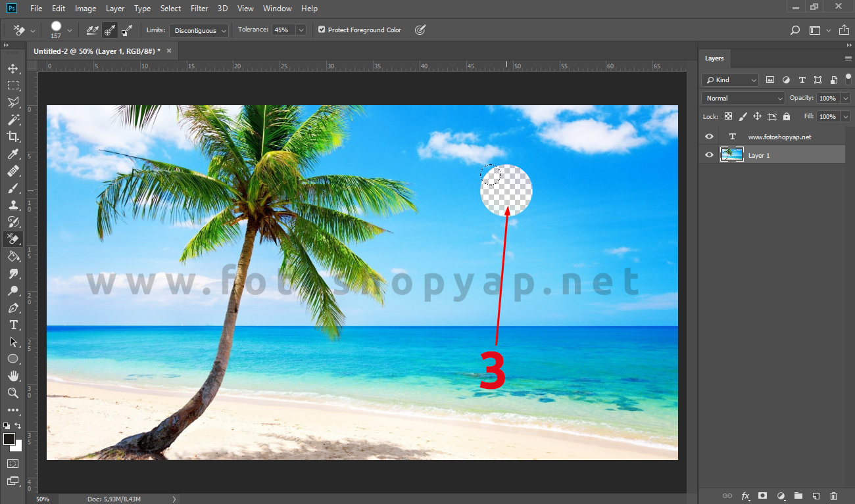Open the Limits Discontiguous dropdown

(x=199, y=30)
